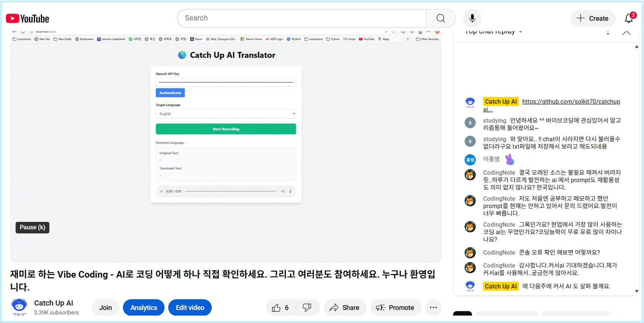644x323 pixels.
Task: Expand the Top chat replay dropdown
Action: tap(494, 32)
